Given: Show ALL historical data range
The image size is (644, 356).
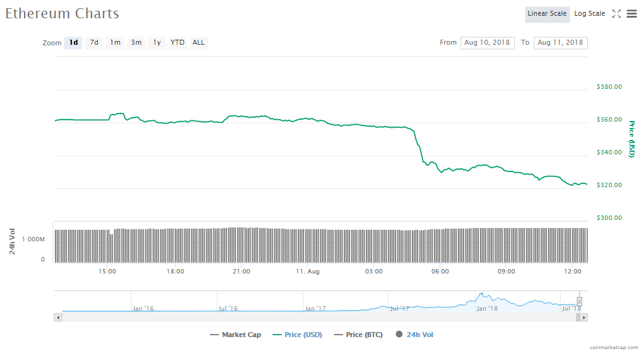Looking at the screenshot, I should (x=199, y=43).
